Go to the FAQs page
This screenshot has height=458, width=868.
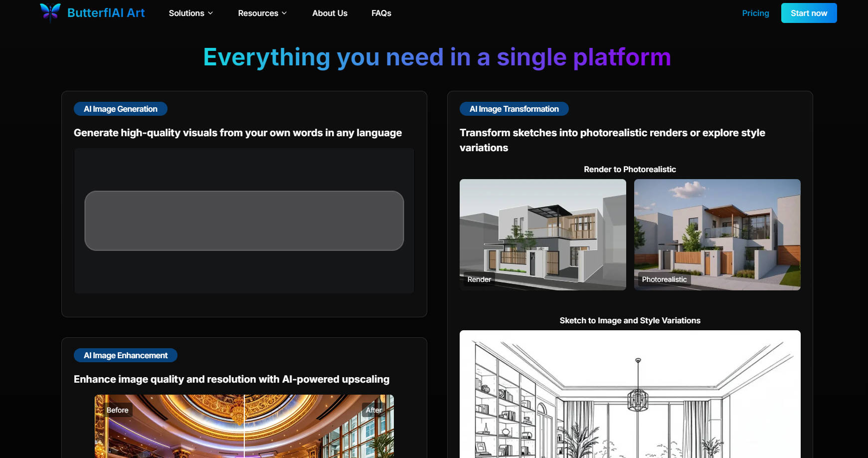tap(381, 13)
